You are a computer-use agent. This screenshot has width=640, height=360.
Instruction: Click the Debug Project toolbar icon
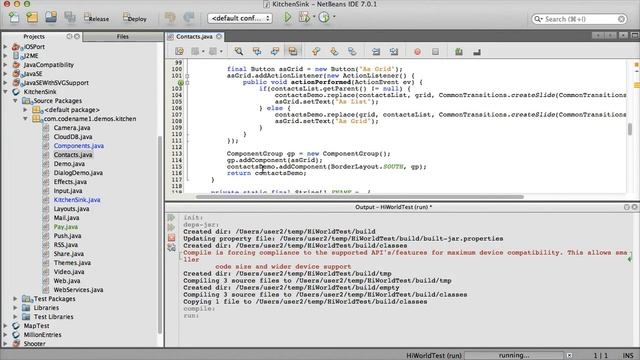click(304, 18)
